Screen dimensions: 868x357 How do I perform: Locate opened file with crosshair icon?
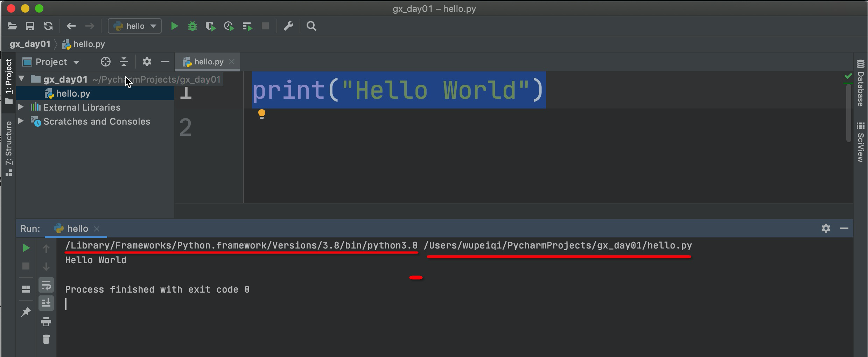coord(105,62)
